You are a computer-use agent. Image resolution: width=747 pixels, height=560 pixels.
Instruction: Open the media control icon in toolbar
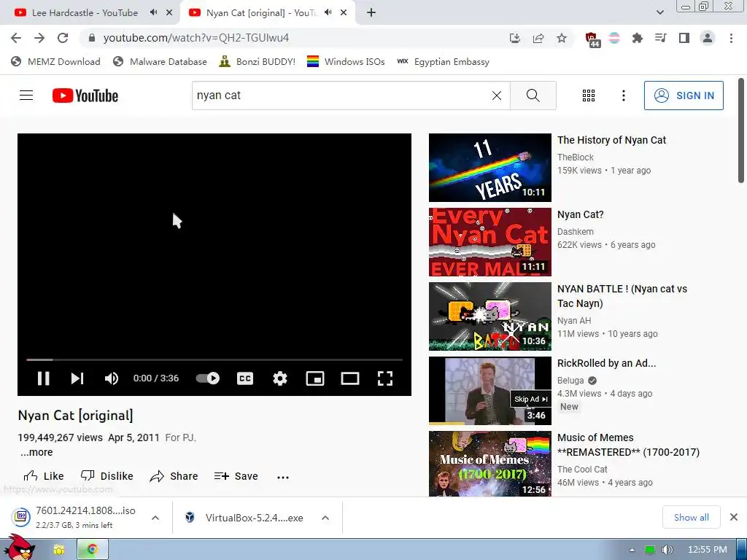660,38
